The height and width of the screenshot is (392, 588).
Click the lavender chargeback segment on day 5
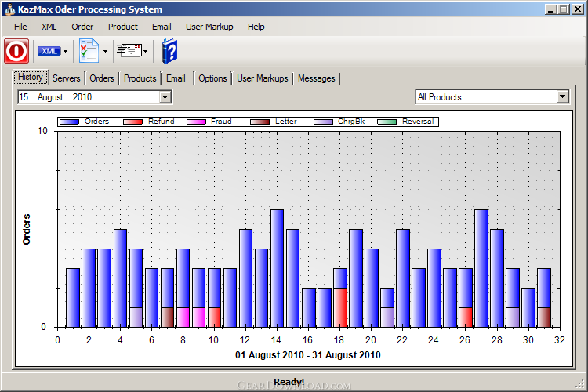(x=136, y=318)
